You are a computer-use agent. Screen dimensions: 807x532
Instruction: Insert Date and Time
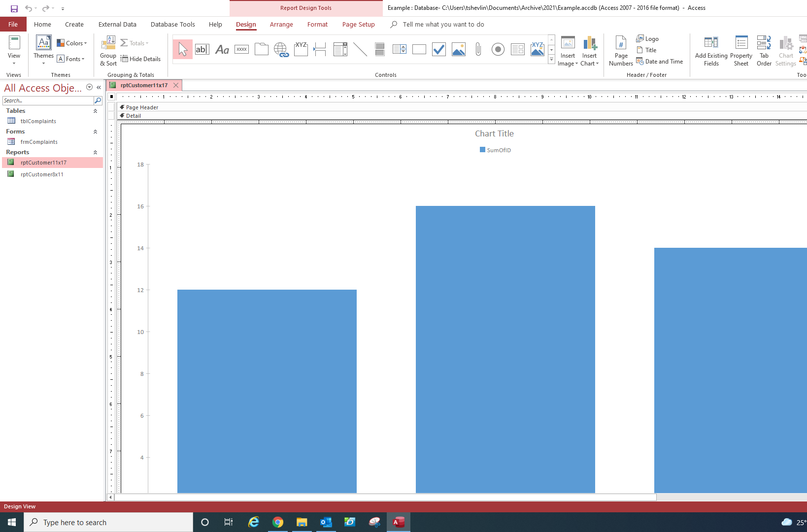click(x=660, y=62)
